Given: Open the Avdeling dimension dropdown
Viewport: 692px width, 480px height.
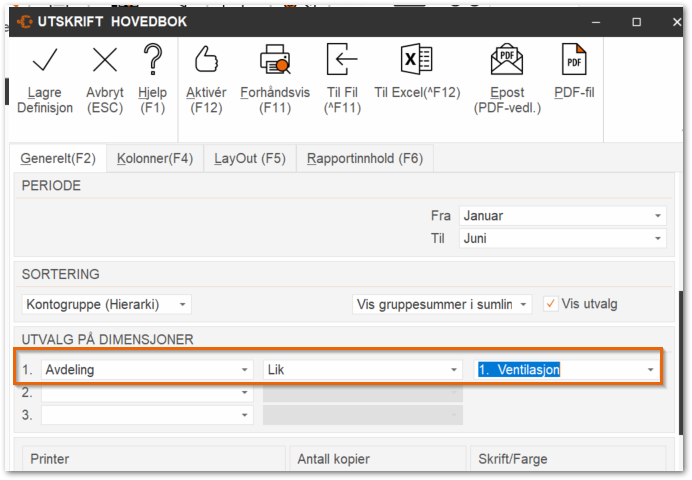Looking at the screenshot, I should point(147,370).
